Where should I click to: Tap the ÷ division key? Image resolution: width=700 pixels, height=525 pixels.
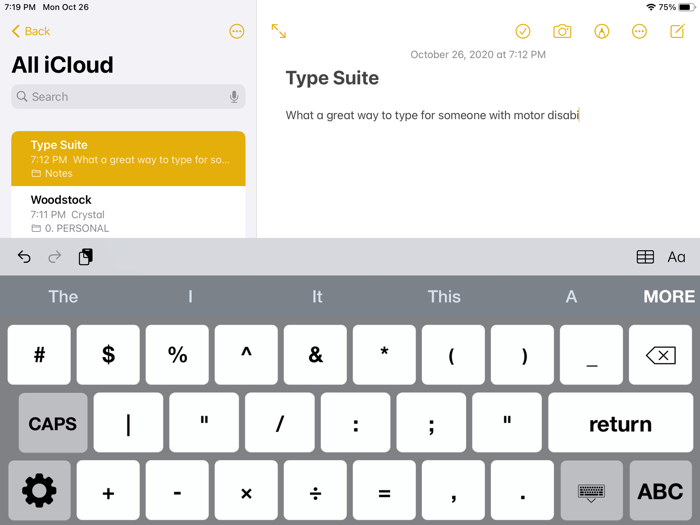(315, 491)
